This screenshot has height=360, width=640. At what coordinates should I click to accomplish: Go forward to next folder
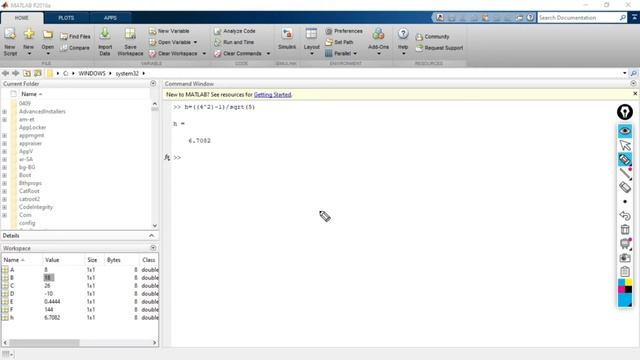pos(16,73)
